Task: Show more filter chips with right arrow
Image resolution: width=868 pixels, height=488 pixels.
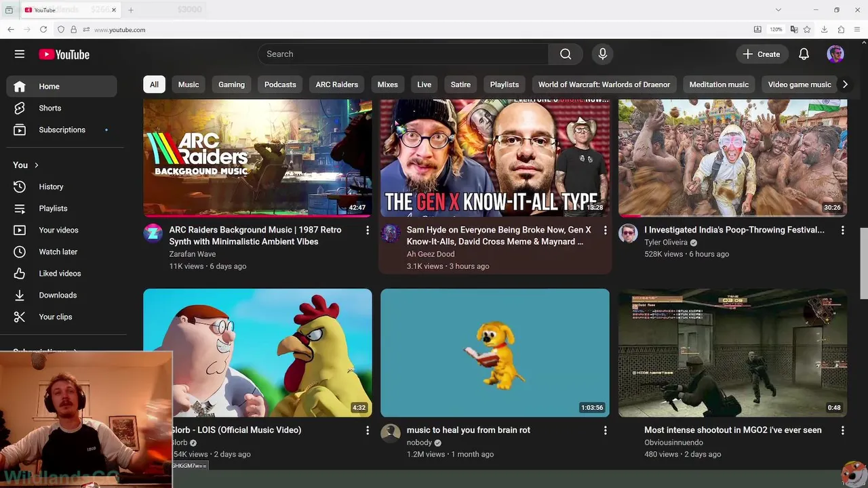Action: [x=845, y=85]
